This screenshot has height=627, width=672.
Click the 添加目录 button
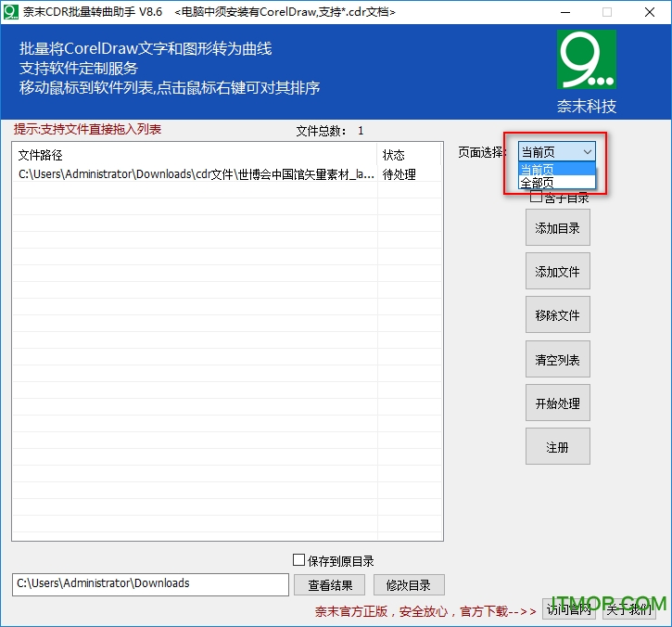[557, 228]
